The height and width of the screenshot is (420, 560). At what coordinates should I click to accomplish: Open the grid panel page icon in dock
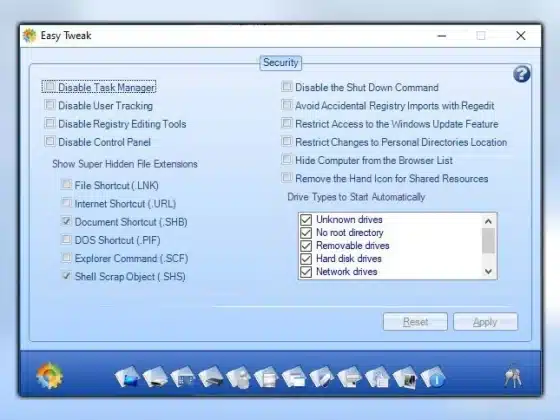click(x=183, y=377)
